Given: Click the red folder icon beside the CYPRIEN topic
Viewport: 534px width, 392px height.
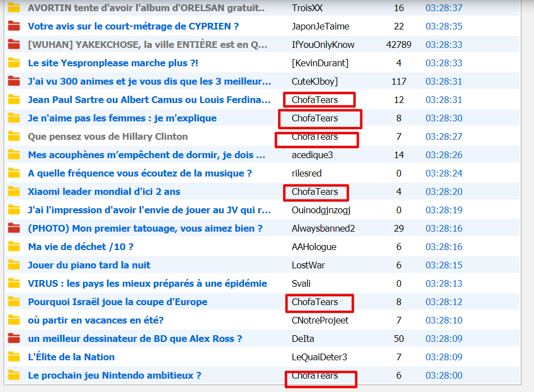Looking at the screenshot, I should 14,26.
